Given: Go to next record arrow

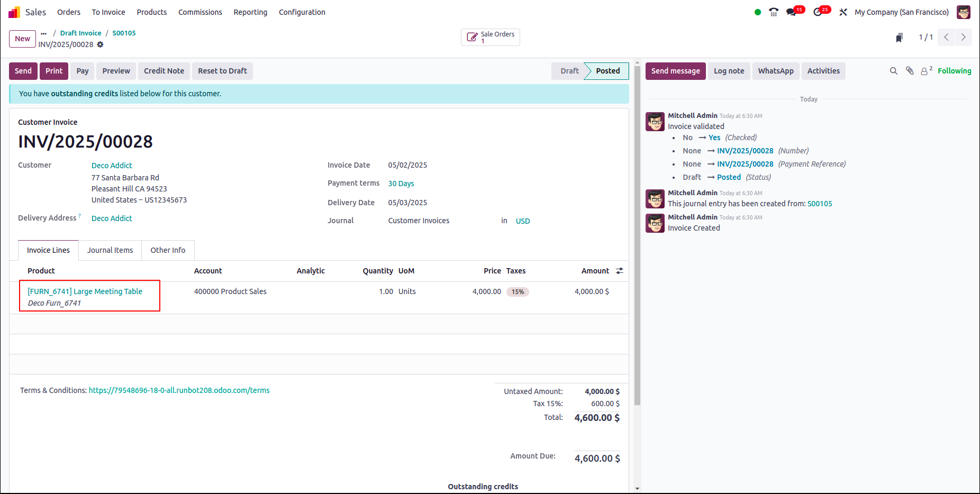Looking at the screenshot, I should click(963, 37).
